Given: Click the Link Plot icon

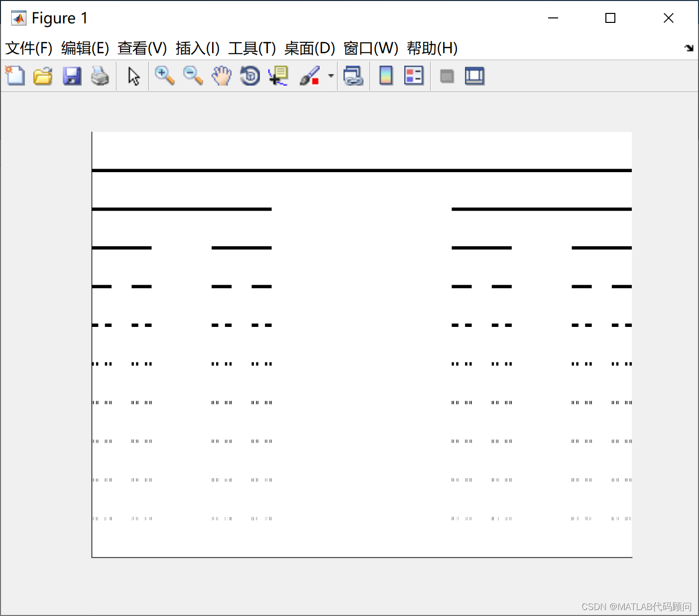Looking at the screenshot, I should click(x=353, y=76).
